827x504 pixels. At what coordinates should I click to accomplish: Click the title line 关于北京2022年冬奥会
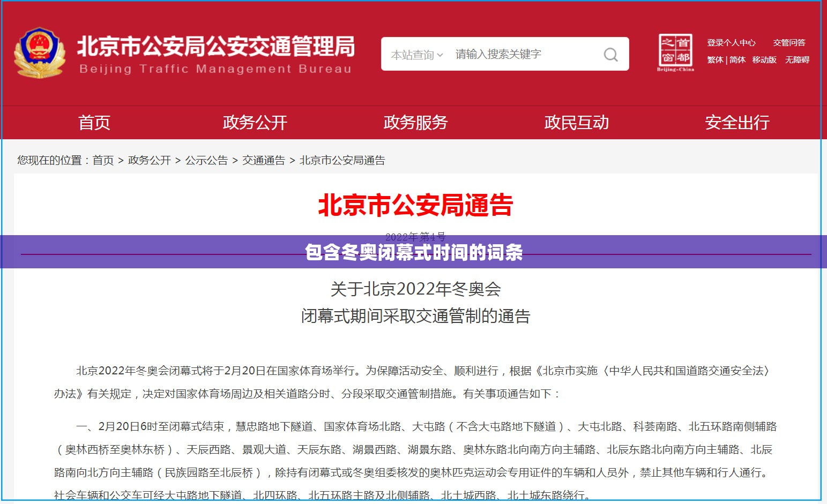click(415, 289)
